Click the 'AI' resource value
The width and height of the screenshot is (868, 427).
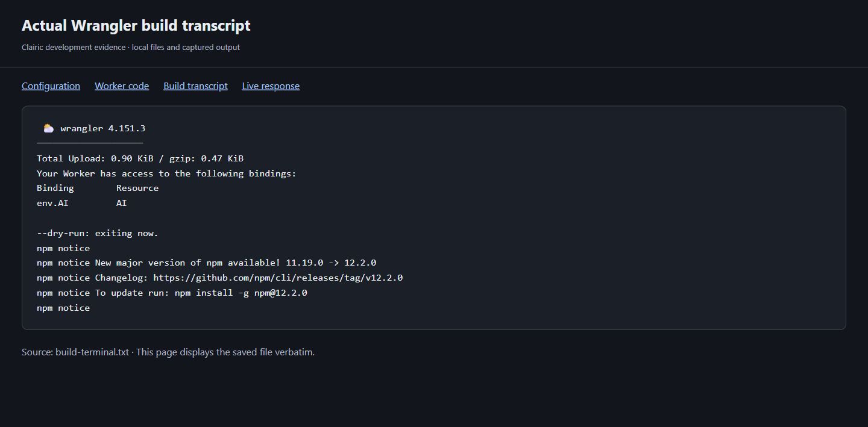click(x=122, y=203)
